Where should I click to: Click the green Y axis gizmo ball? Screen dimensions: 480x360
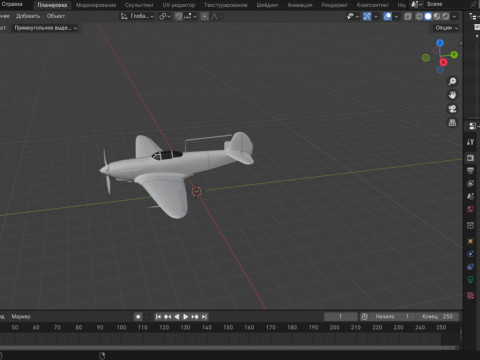(x=454, y=55)
